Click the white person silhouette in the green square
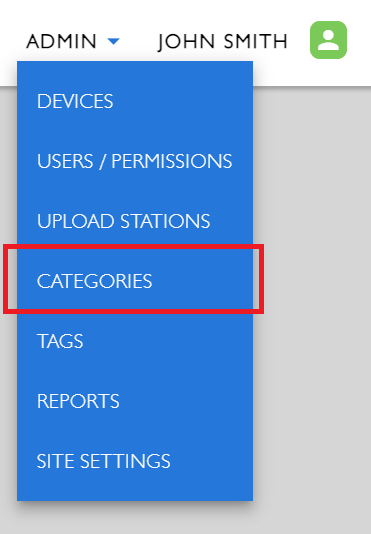The width and height of the screenshot is (371, 534). tap(328, 40)
